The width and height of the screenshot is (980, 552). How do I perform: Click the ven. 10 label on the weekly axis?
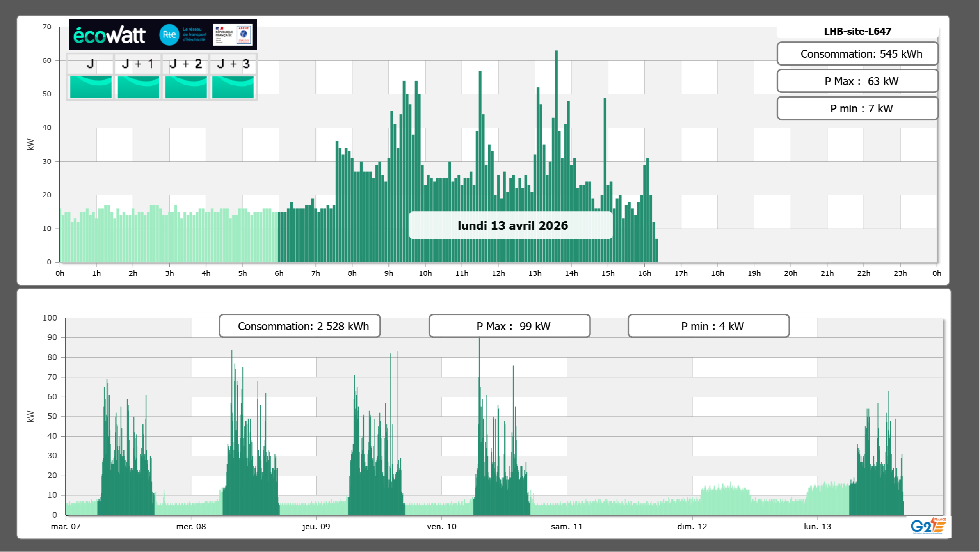[x=441, y=527]
